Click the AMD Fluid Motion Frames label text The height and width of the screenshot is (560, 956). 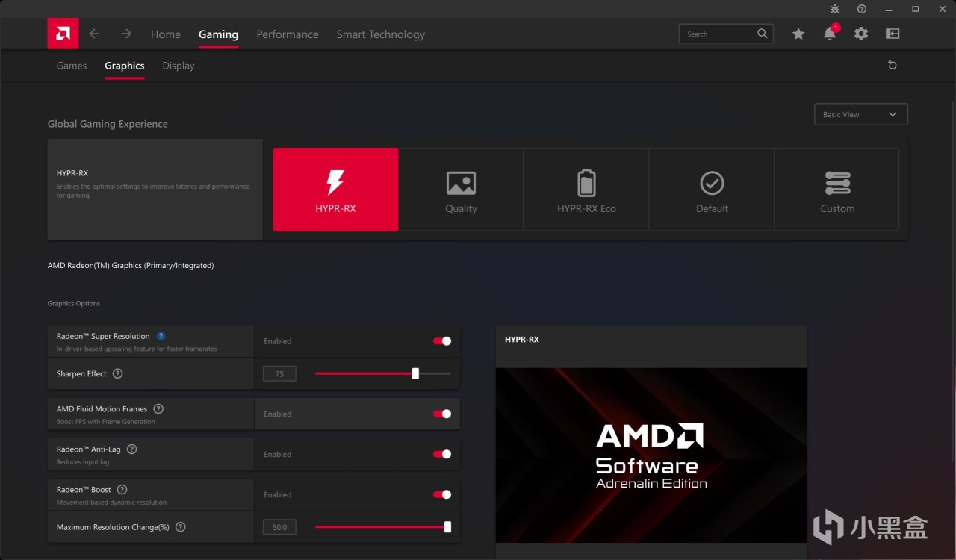tap(102, 409)
